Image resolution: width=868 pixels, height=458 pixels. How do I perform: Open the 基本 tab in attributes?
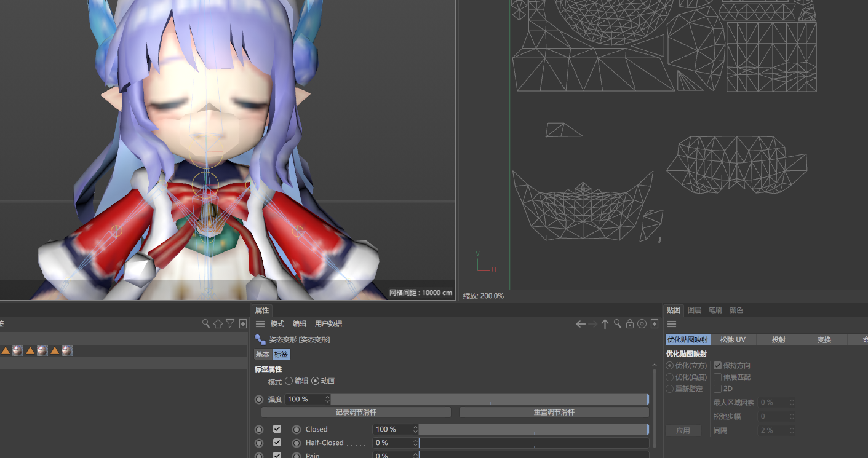pyautogui.click(x=263, y=354)
